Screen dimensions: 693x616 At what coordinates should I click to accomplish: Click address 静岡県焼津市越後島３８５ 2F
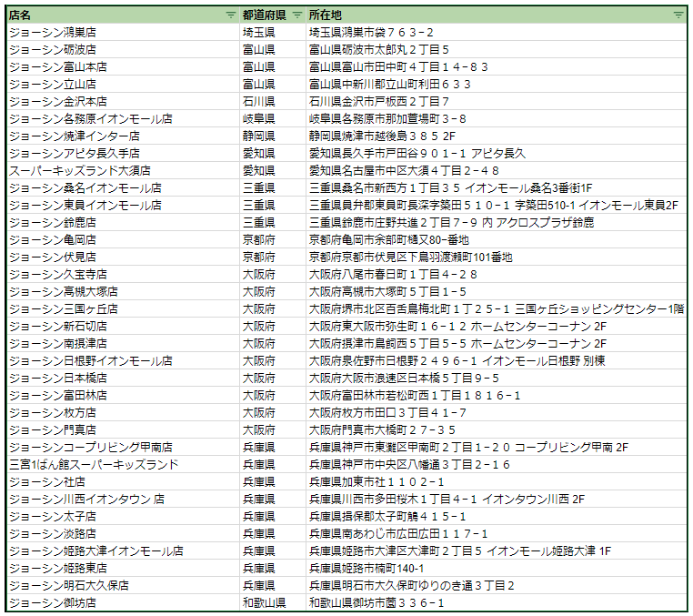(497, 136)
